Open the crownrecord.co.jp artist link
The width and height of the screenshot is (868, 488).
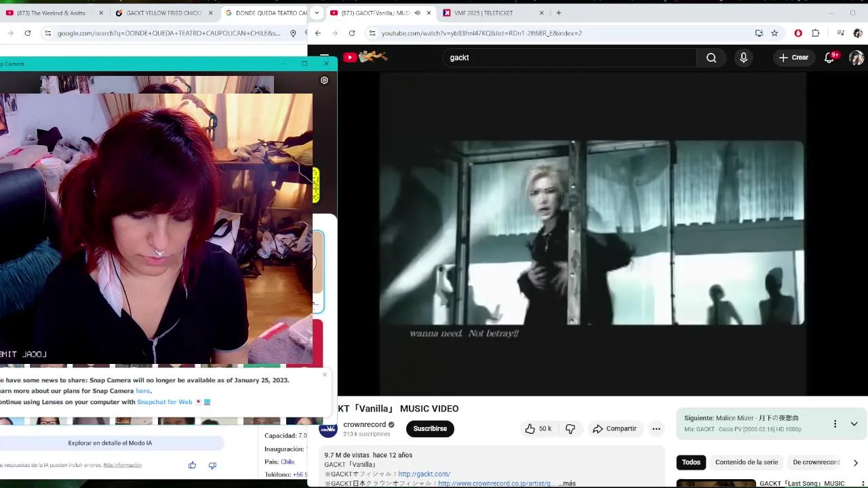tap(496, 483)
